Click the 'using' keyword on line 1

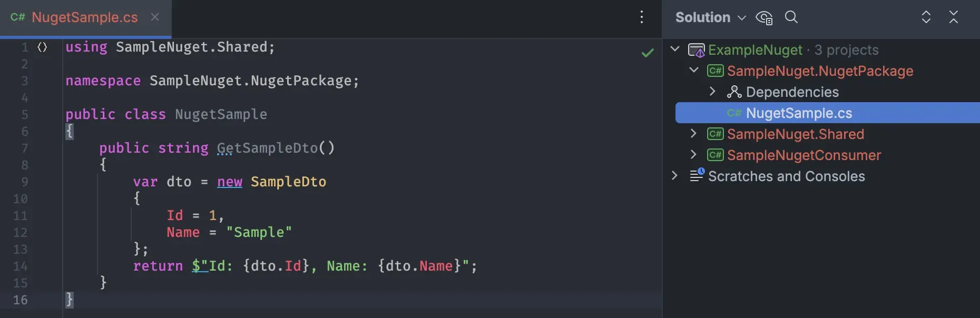coord(86,47)
